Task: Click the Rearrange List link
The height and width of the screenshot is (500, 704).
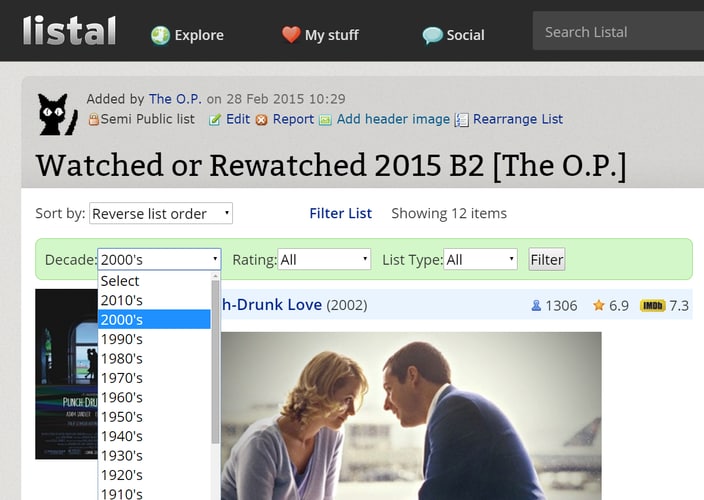Action: click(518, 119)
